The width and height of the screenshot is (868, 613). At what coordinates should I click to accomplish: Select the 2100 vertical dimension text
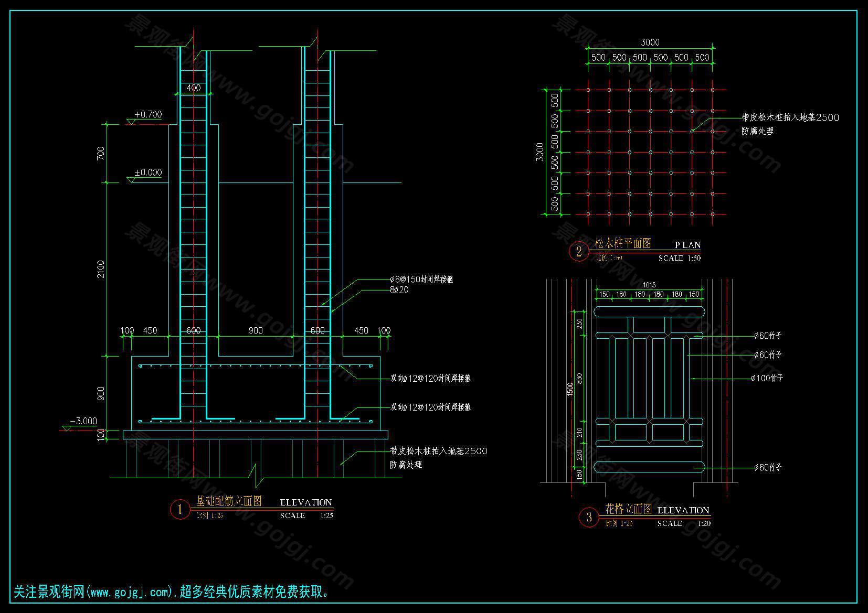[x=101, y=269]
